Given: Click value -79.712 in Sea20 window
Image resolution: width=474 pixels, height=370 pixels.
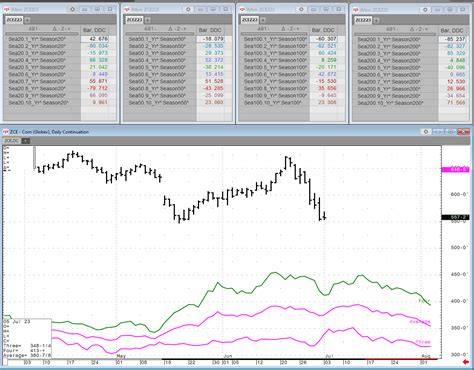Looking at the screenshot, I should (98, 88).
